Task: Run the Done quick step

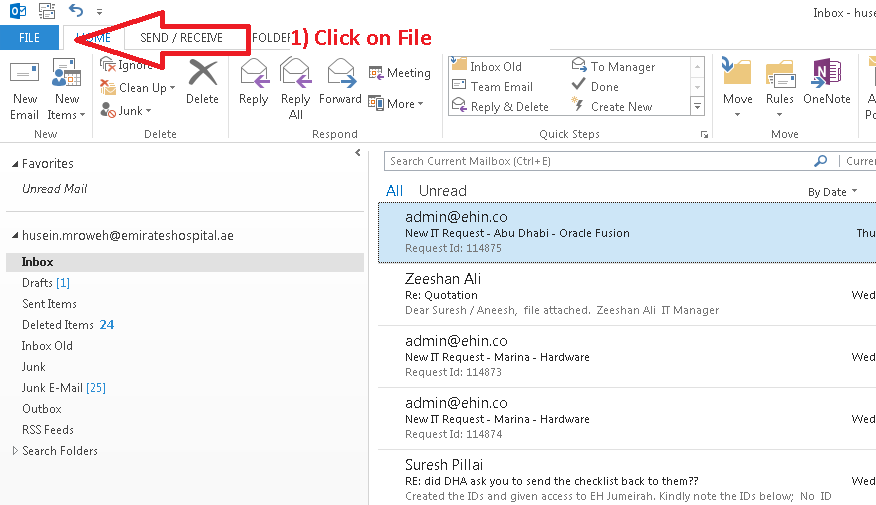Action: click(595, 87)
